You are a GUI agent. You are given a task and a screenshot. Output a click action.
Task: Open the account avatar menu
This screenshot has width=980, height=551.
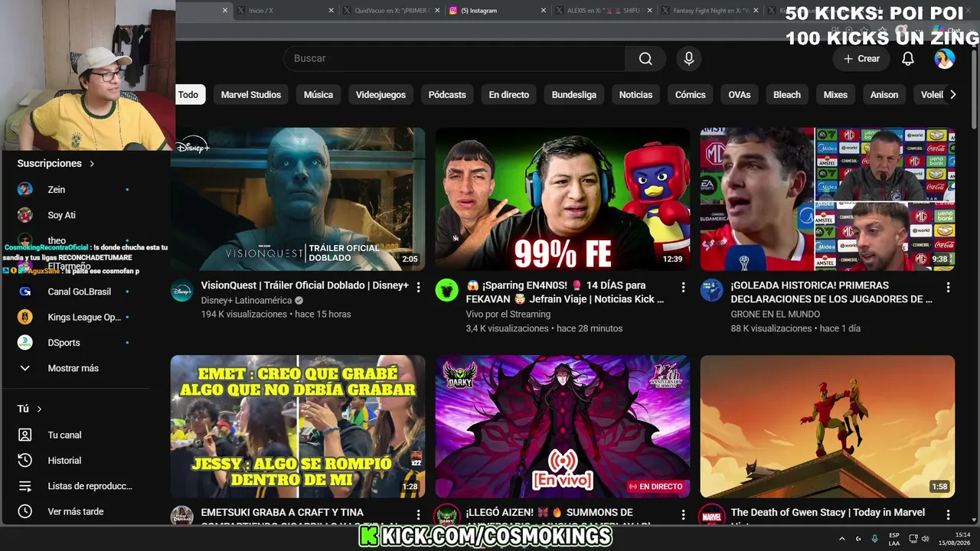click(945, 59)
